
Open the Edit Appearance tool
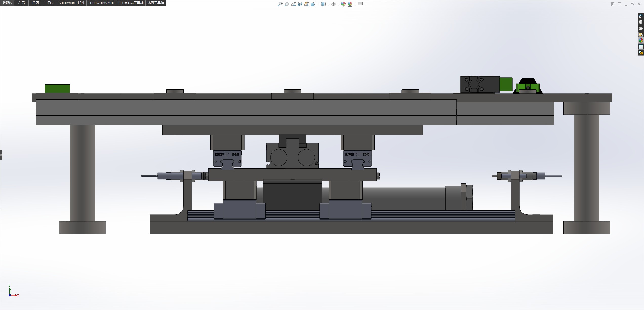point(343,4)
